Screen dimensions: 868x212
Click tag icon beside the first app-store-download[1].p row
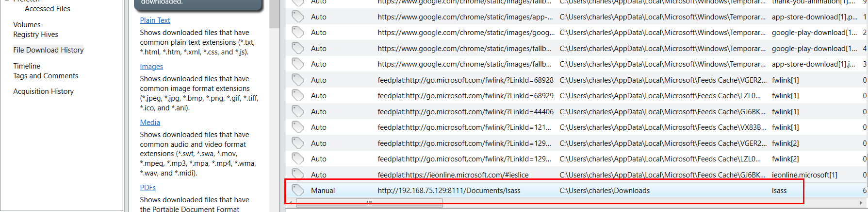pyautogui.click(x=298, y=17)
